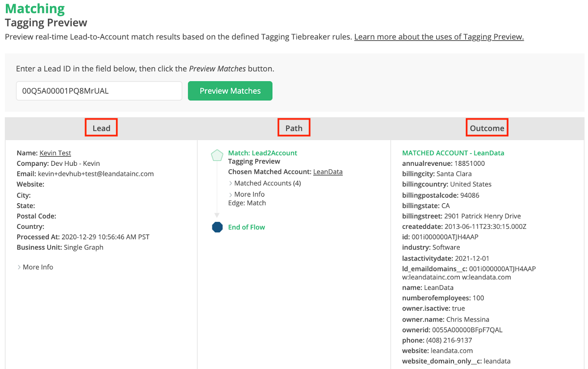Click the lead Country: field label
Screen dimensions: 588x369
pos(31,226)
